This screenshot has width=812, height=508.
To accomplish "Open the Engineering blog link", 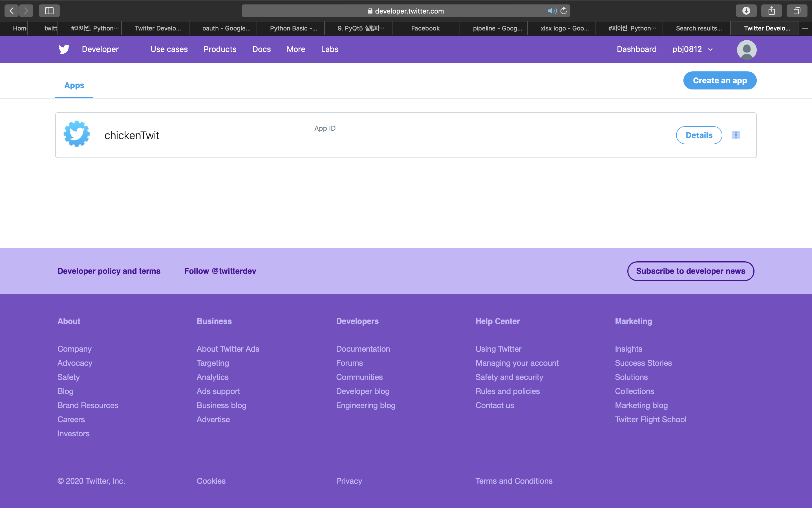I will tap(366, 405).
